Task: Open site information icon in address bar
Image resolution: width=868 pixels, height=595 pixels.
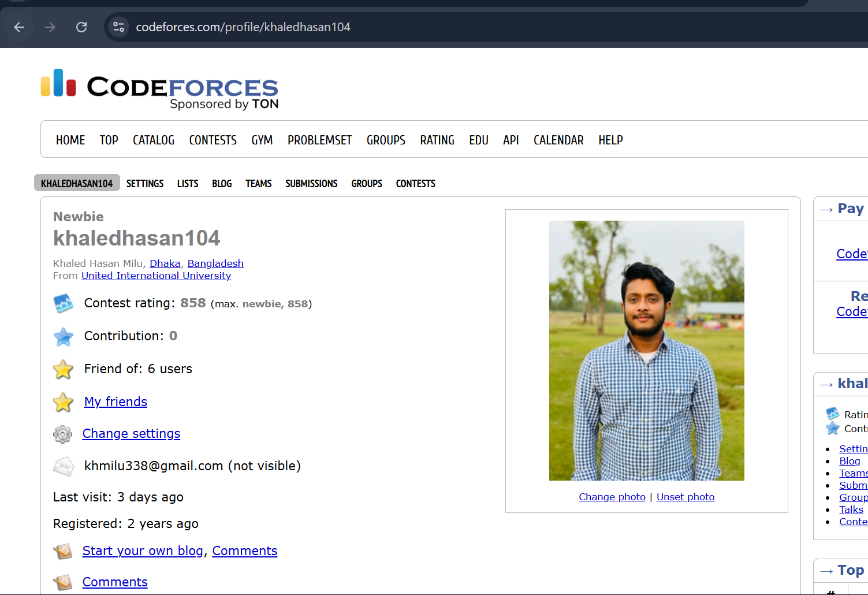Action: 119,27
